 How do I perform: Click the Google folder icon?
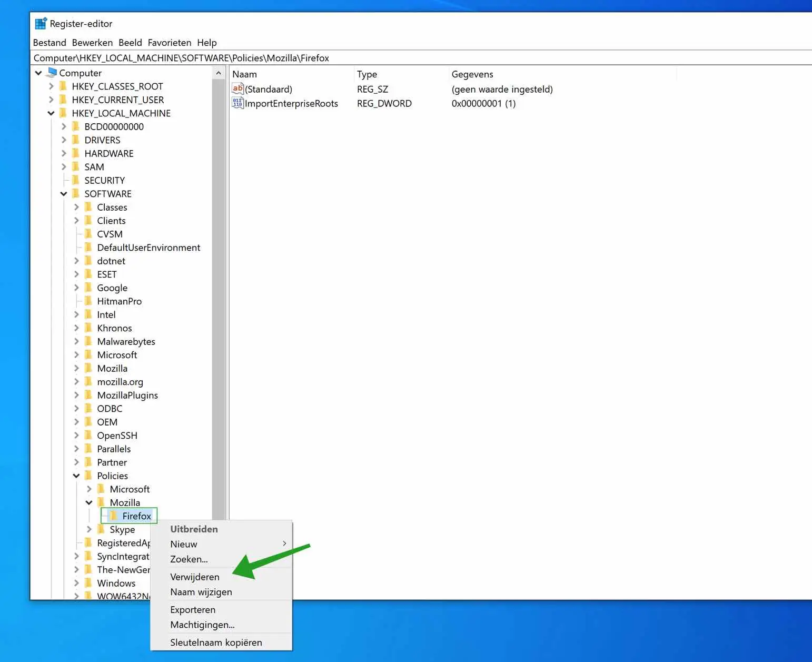point(88,288)
